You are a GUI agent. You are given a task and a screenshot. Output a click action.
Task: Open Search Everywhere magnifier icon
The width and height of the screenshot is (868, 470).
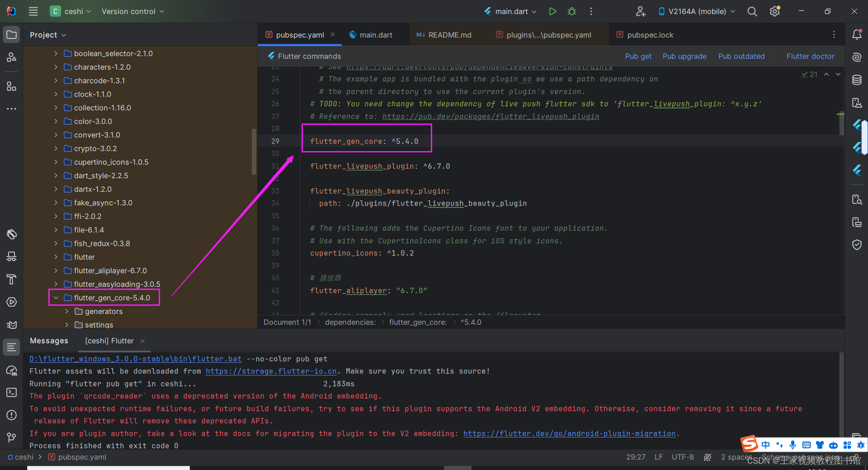[x=752, y=11]
